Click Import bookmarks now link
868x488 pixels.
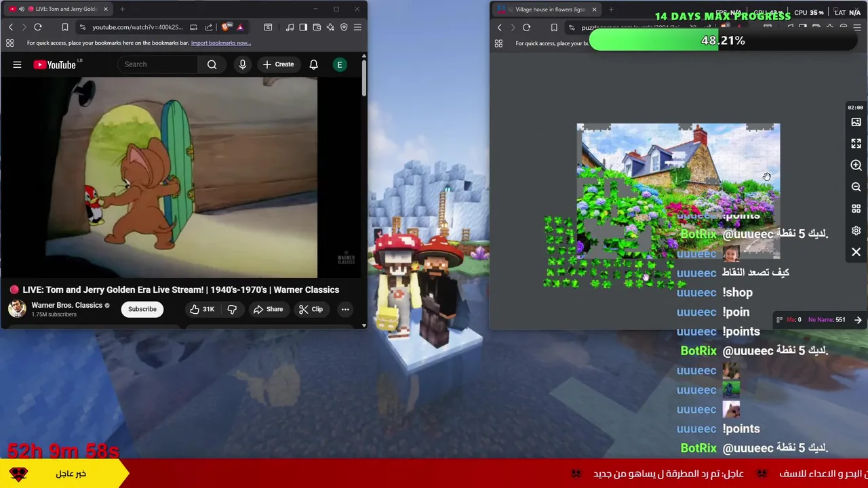coord(220,43)
